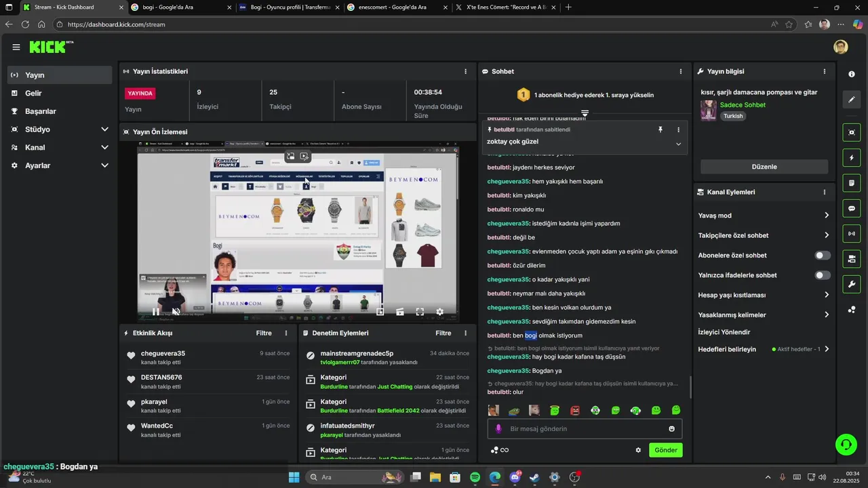Open Spotify from the taskbar
The width and height of the screenshot is (868, 488).
click(475, 477)
